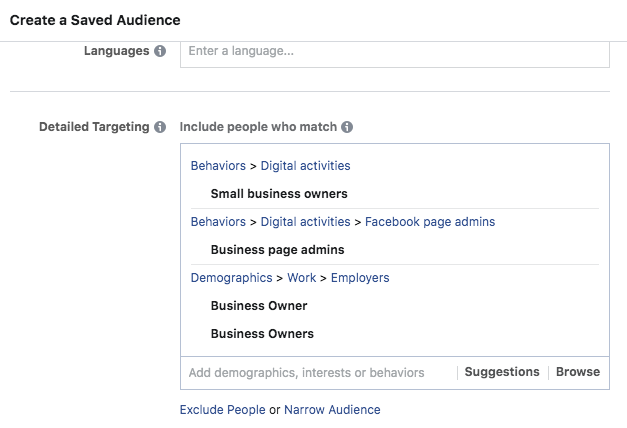Select the 'Small business owners' targeting entry

coord(279,193)
